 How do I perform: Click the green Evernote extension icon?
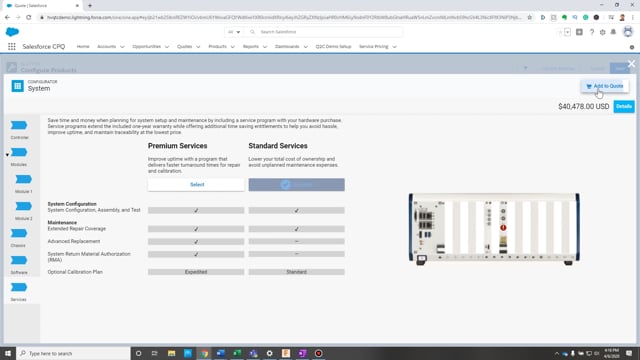point(564,17)
